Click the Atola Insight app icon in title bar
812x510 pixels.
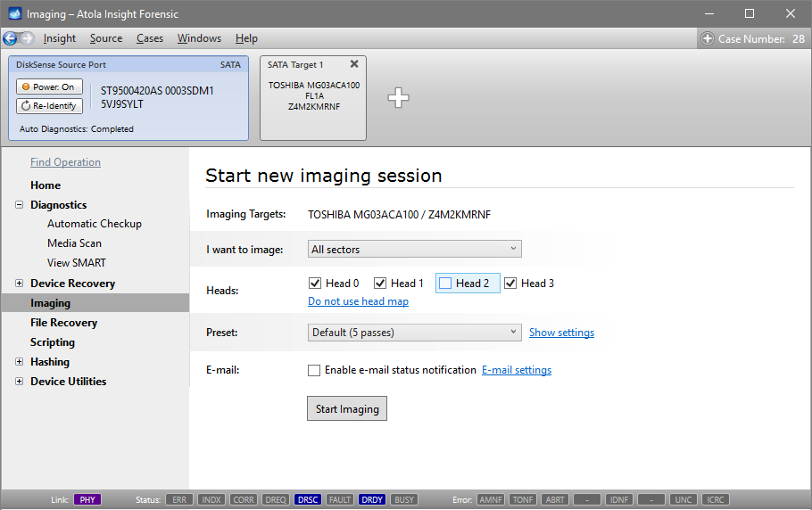(x=15, y=14)
